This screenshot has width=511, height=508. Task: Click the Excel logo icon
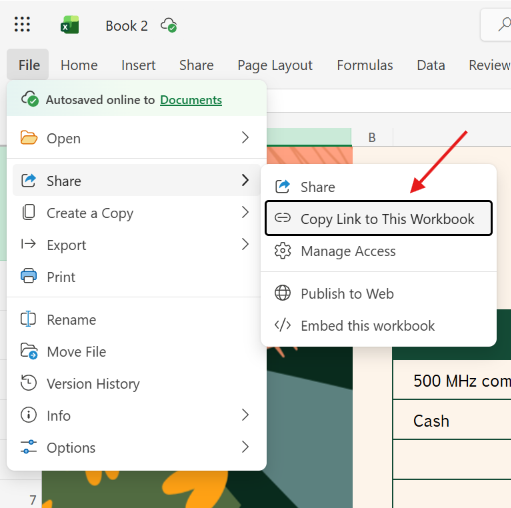70,25
